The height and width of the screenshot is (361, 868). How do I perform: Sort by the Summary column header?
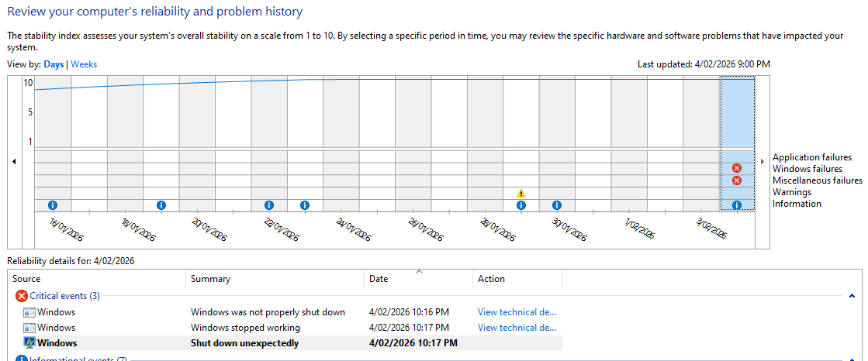point(275,279)
